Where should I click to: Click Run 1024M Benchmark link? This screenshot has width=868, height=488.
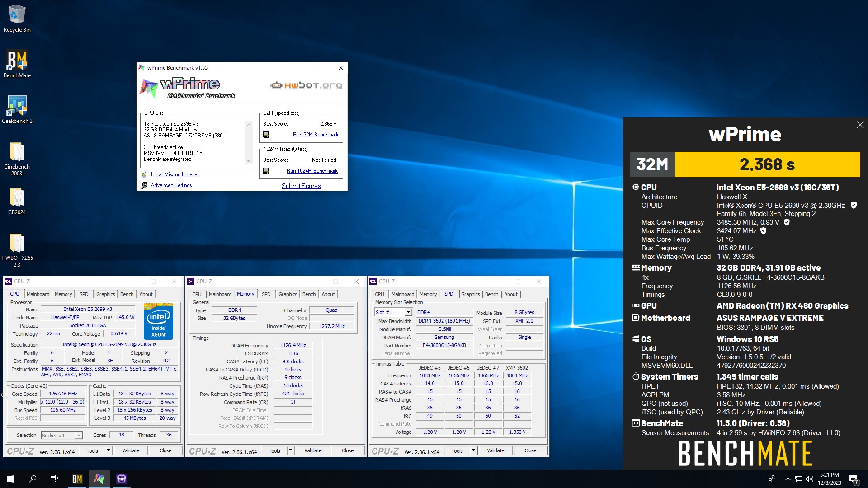click(312, 171)
